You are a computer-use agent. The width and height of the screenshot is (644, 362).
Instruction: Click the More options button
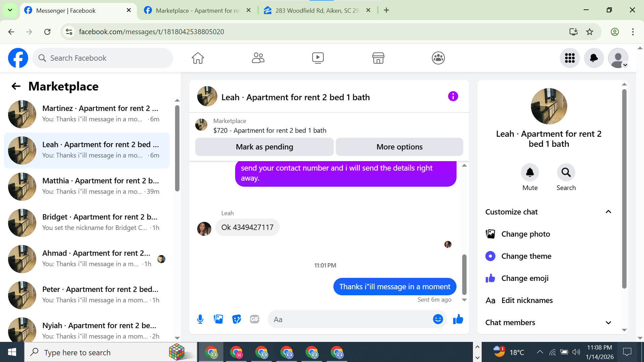coord(399,147)
